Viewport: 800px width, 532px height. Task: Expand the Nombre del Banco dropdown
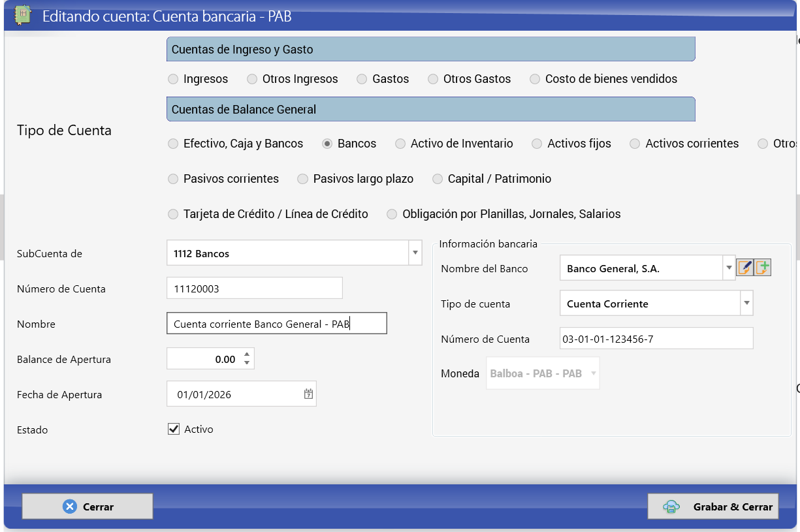click(729, 268)
